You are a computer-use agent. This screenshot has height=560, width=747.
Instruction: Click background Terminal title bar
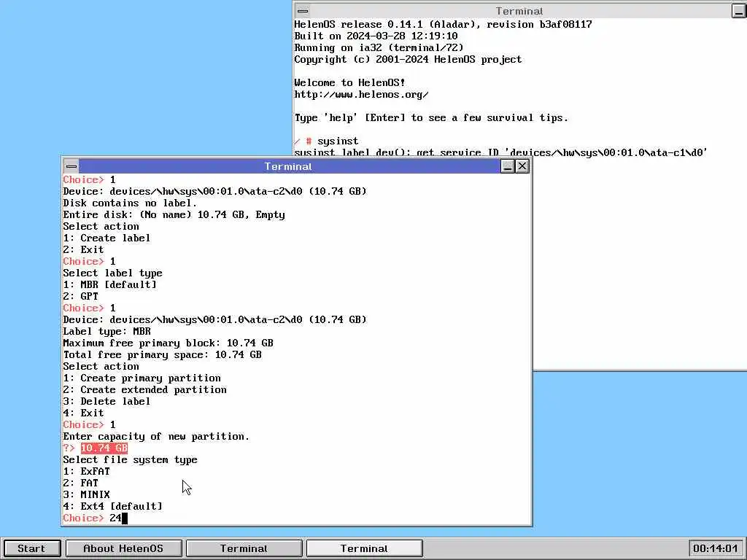(x=519, y=11)
